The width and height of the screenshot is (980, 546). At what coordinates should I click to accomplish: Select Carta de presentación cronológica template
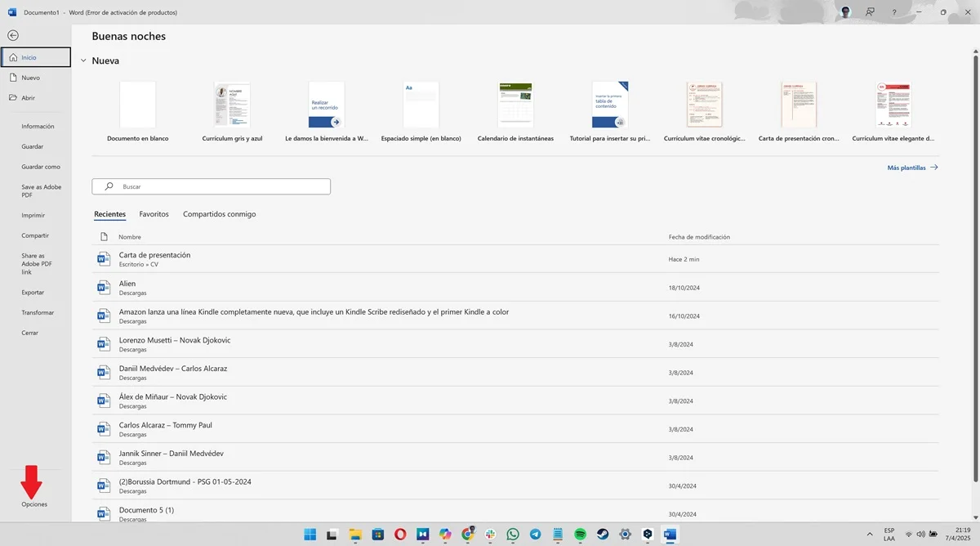click(799, 112)
